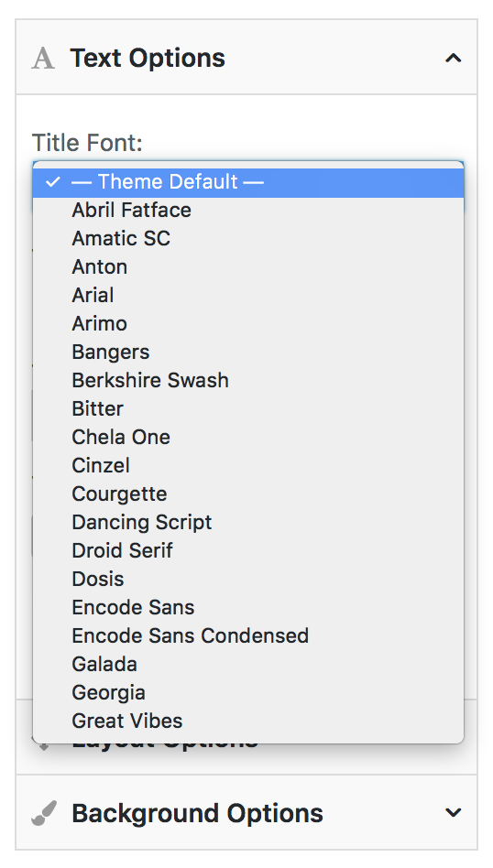Collapse the Text Options panel chevron
The width and height of the screenshot is (493, 868).
(453, 58)
